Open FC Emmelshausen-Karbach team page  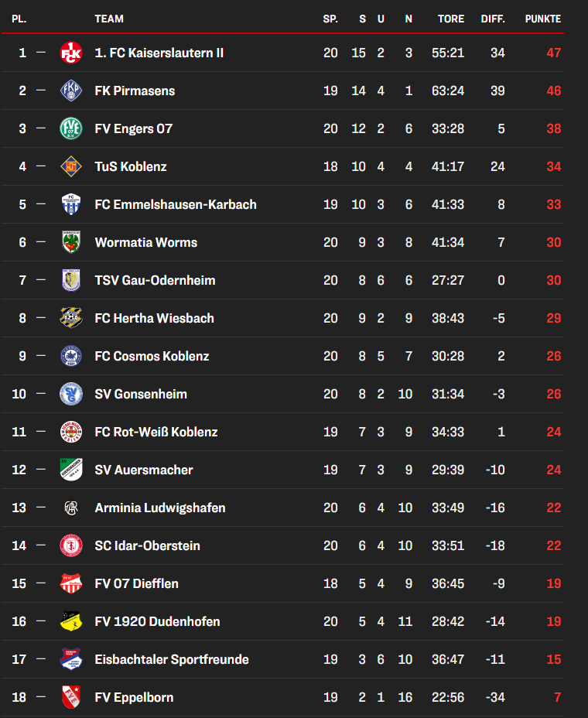(x=176, y=204)
